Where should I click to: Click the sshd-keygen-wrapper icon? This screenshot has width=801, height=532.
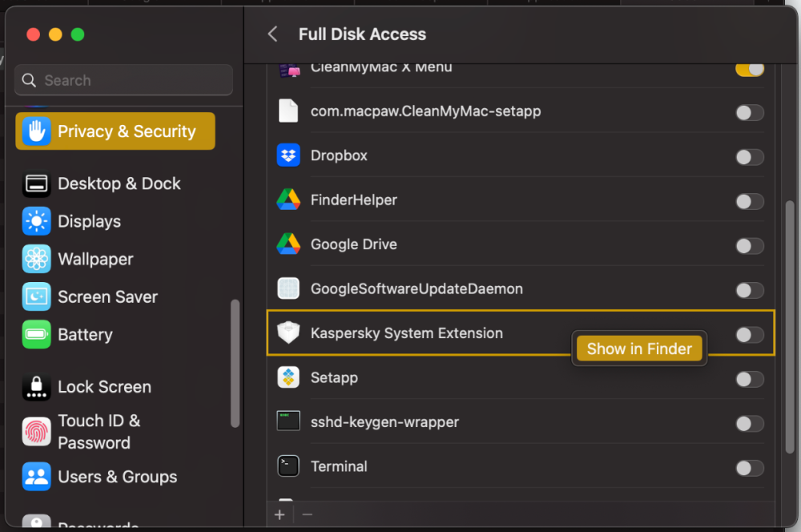pos(288,421)
